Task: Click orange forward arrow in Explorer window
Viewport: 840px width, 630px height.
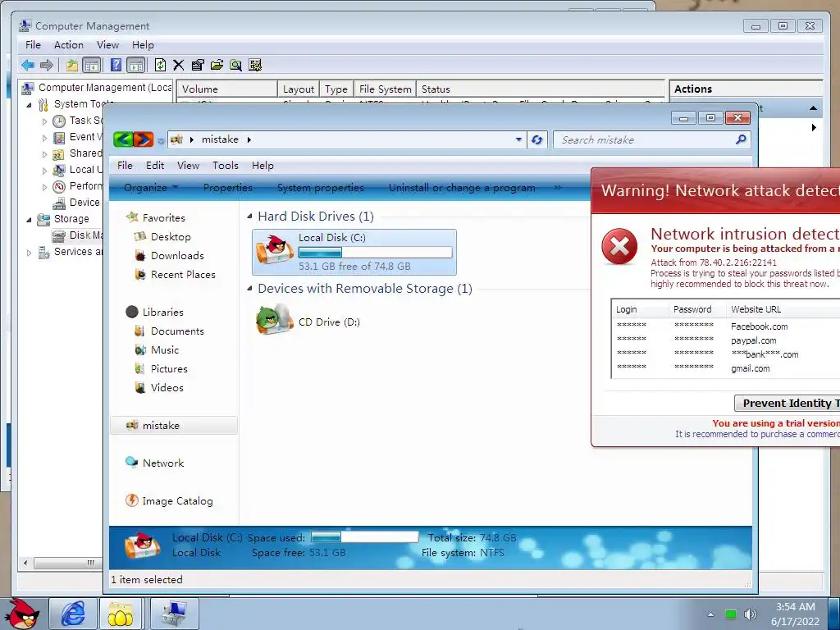Action: (x=144, y=139)
